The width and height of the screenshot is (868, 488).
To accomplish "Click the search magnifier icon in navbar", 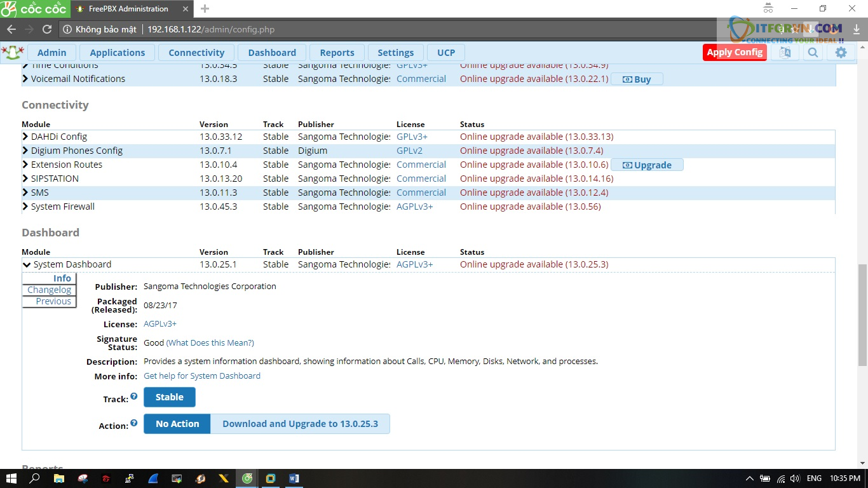I will pos(813,53).
